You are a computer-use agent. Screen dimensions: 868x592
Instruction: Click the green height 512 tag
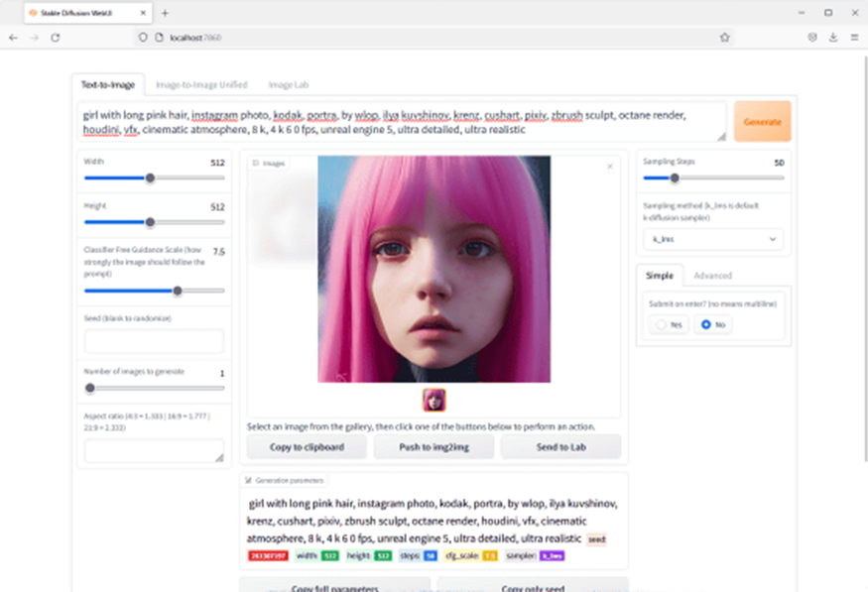[383, 555]
